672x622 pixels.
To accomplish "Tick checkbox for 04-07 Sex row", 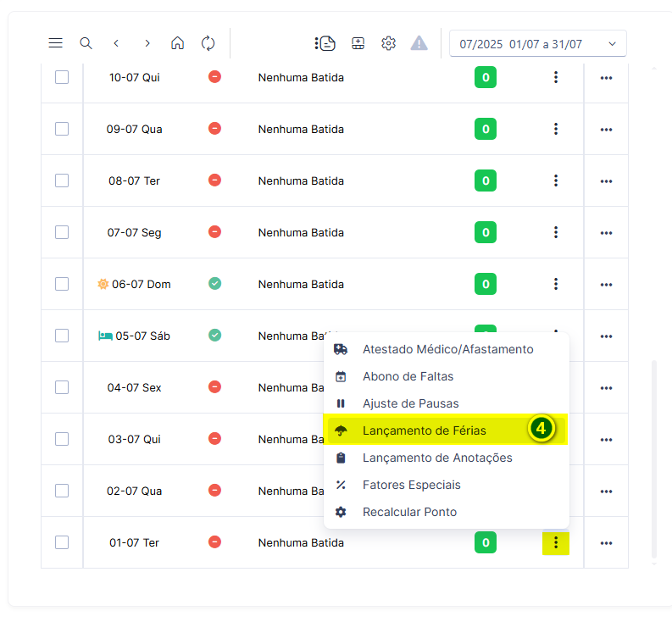I will point(62,387).
